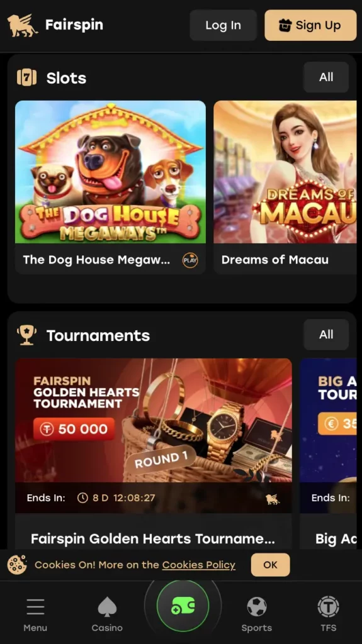This screenshot has width=362, height=644.
Task: Click the Sign Up button
Action: (x=310, y=25)
